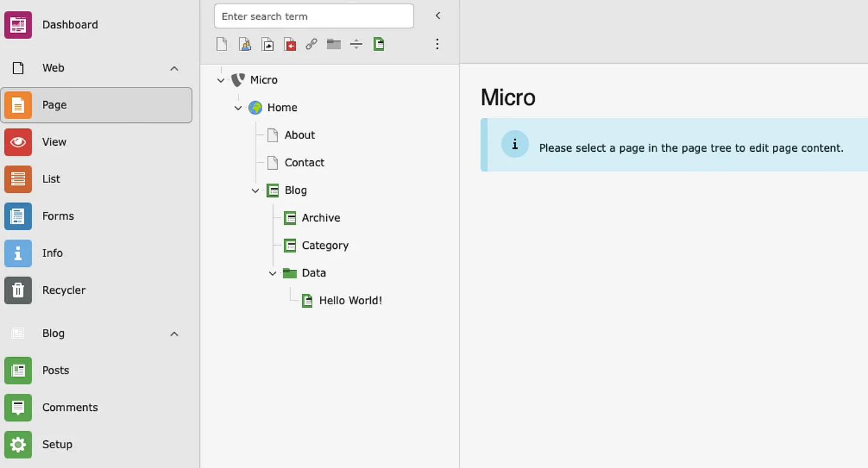Click the page tree search field
Screen dimensions: 868x468
(313, 16)
